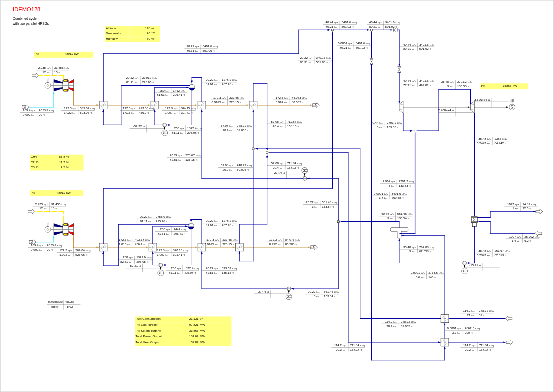Select the steam turbine generator G circle

[x=512, y=107]
